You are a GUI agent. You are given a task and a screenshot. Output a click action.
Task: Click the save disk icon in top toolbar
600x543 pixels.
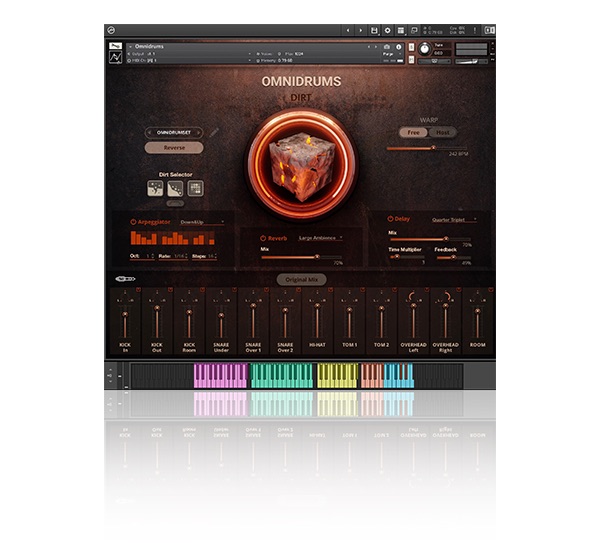point(374,31)
